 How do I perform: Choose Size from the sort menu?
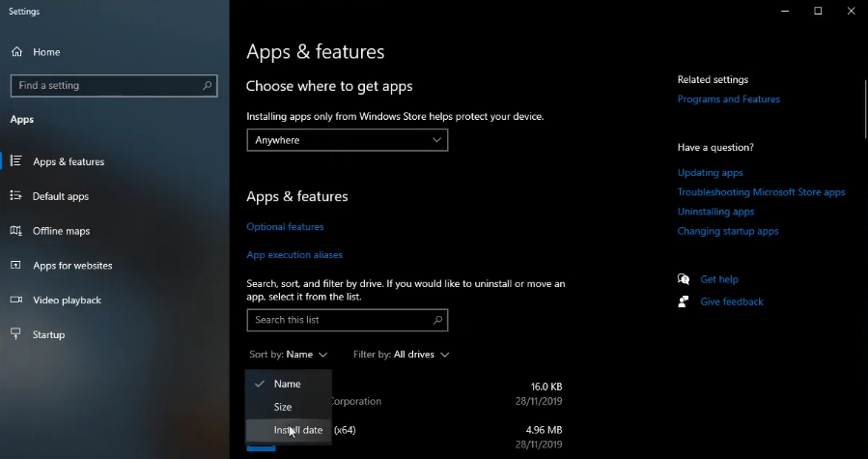283,407
